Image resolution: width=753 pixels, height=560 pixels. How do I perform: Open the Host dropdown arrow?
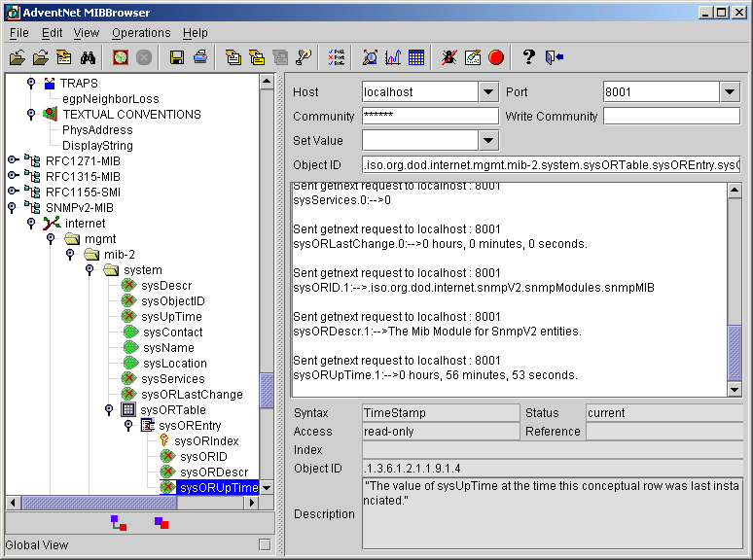488,91
